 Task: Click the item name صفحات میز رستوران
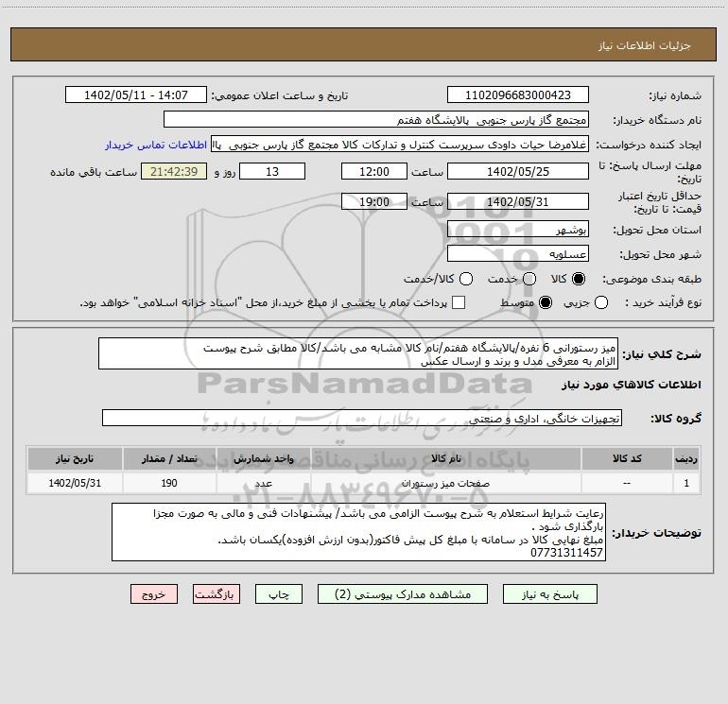tap(445, 483)
